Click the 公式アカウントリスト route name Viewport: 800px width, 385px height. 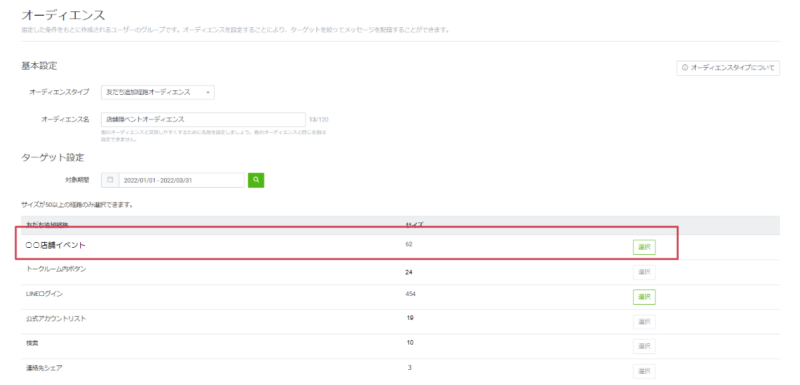point(56,319)
